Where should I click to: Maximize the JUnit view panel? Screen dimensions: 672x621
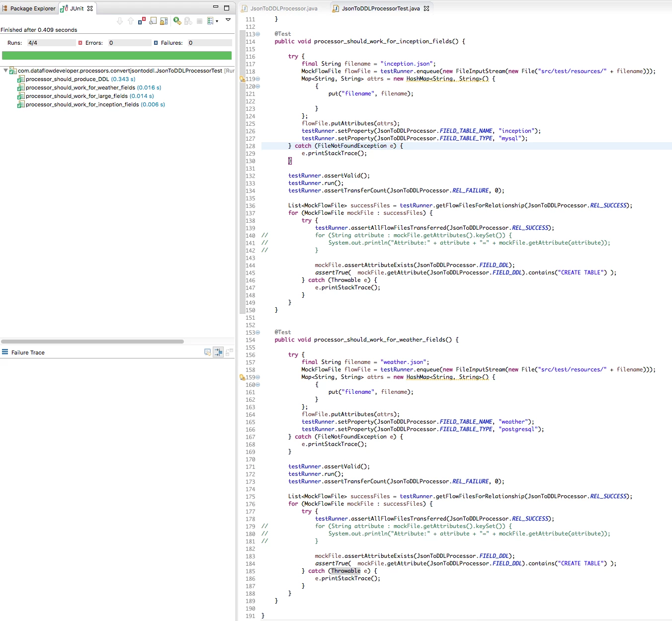coord(227,7)
